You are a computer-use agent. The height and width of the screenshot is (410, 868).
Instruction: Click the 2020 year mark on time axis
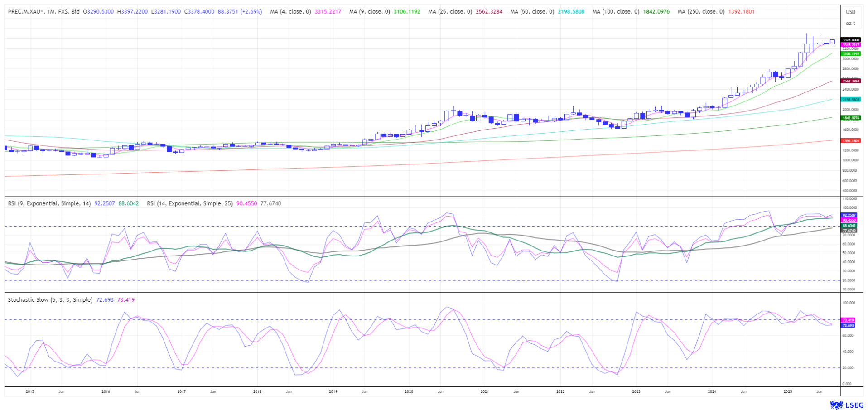pos(409,391)
